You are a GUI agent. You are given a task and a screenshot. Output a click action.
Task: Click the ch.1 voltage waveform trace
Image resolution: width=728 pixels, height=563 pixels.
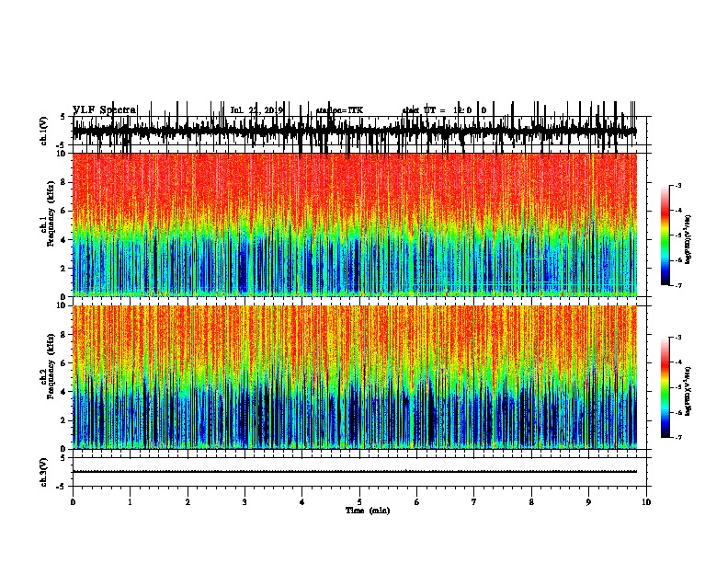coord(355,131)
